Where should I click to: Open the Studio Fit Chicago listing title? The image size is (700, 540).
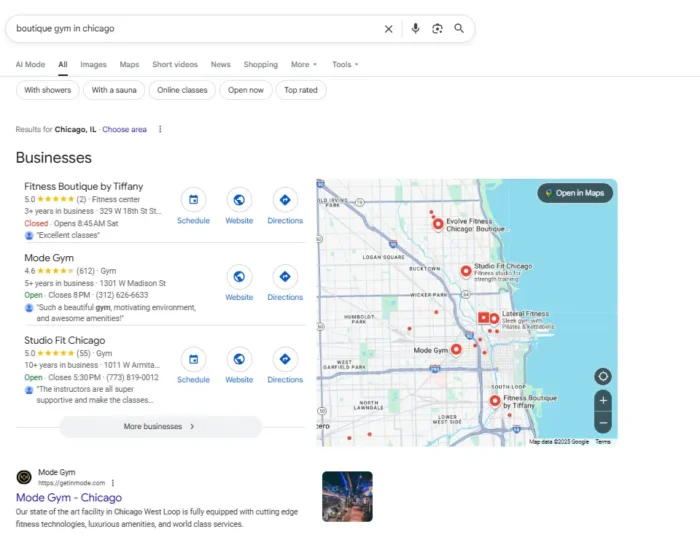coord(65,341)
